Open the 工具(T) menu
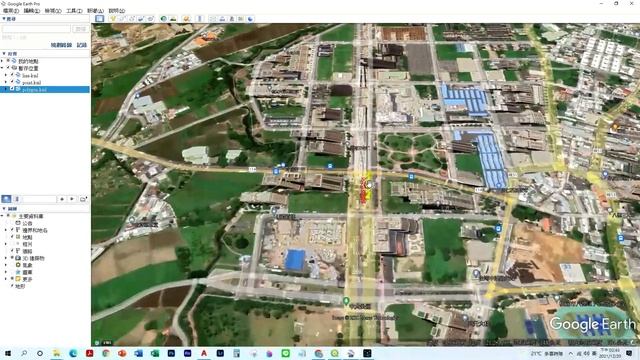The height and width of the screenshot is (360, 640). (x=74, y=11)
